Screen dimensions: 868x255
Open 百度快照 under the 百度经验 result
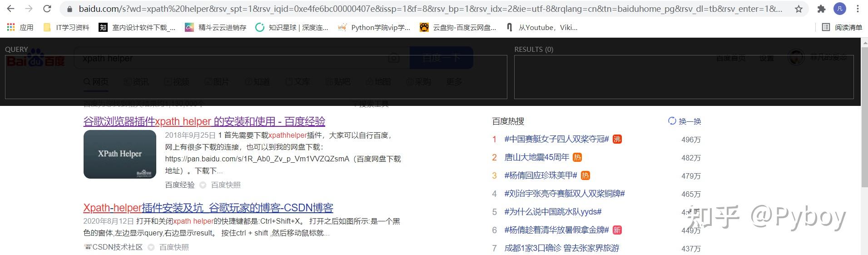tap(226, 185)
